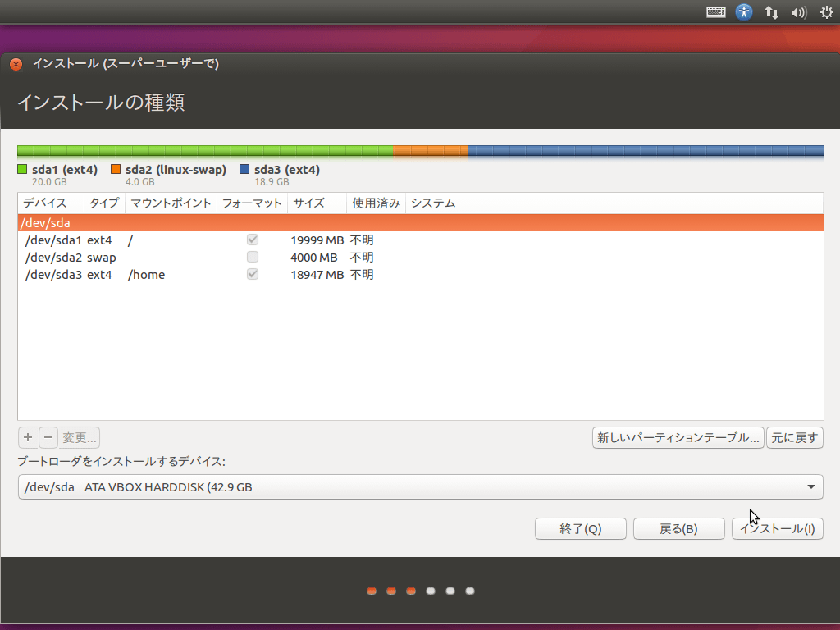
Task: Close the installer window
Action: [x=16, y=64]
